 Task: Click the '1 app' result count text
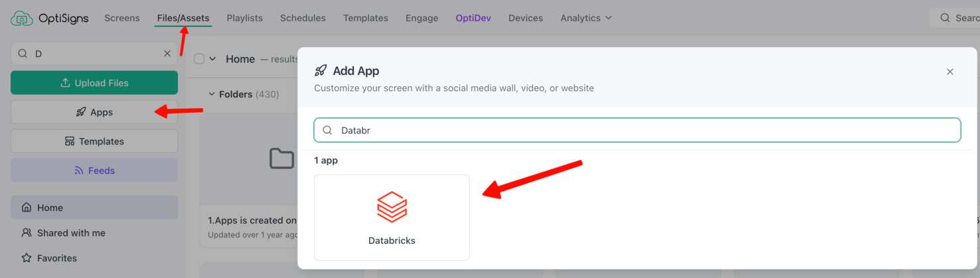pos(326,161)
